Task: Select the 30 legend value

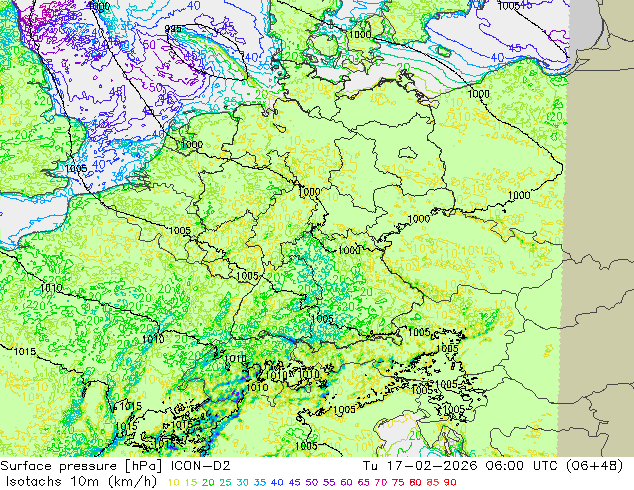Action: [x=243, y=482]
